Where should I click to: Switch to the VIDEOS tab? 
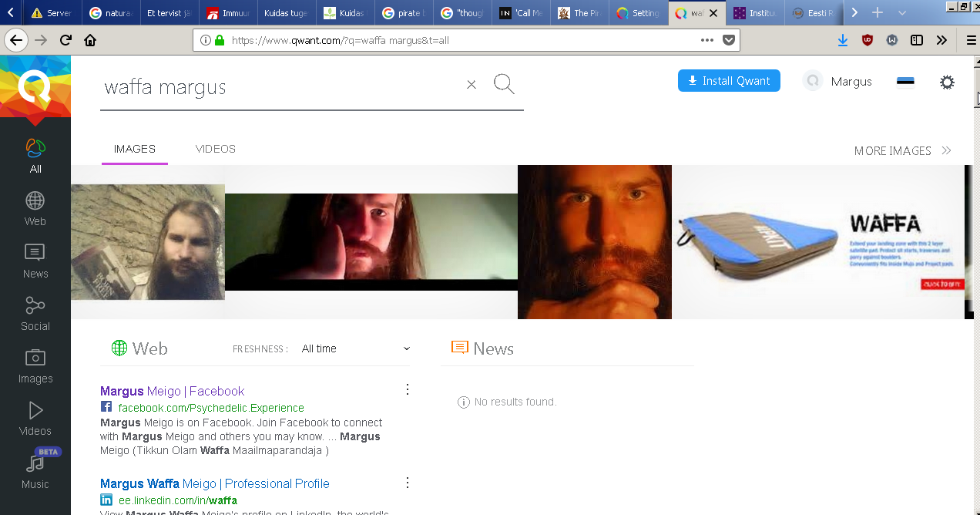pos(215,149)
